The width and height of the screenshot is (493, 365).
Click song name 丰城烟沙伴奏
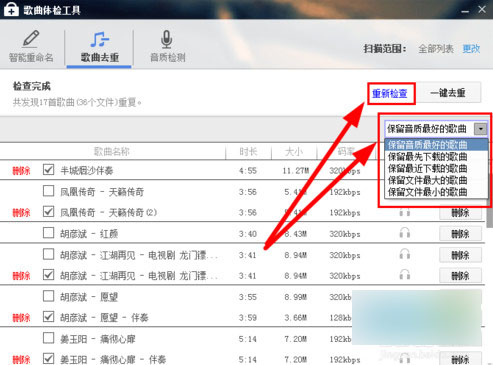tap(87, 171)
